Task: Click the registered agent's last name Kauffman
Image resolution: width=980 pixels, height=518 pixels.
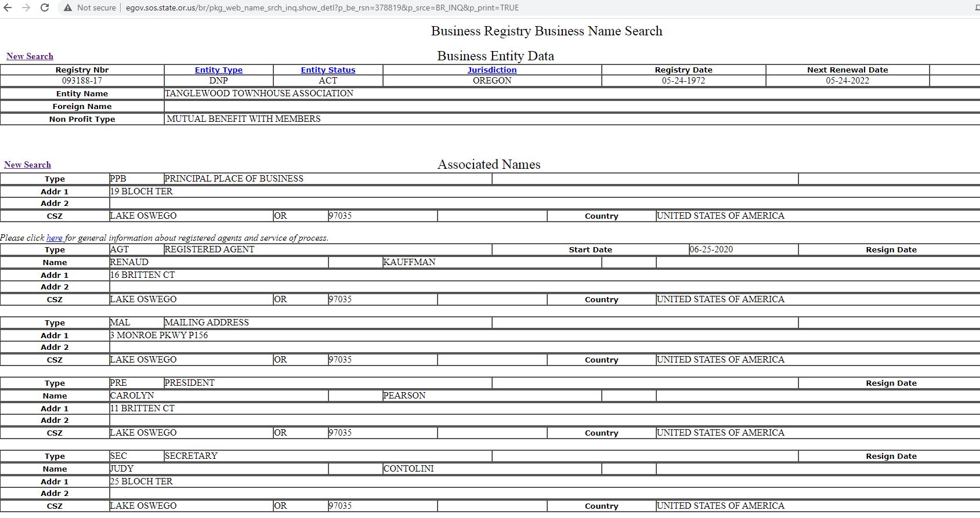Action: click(409, 262)
